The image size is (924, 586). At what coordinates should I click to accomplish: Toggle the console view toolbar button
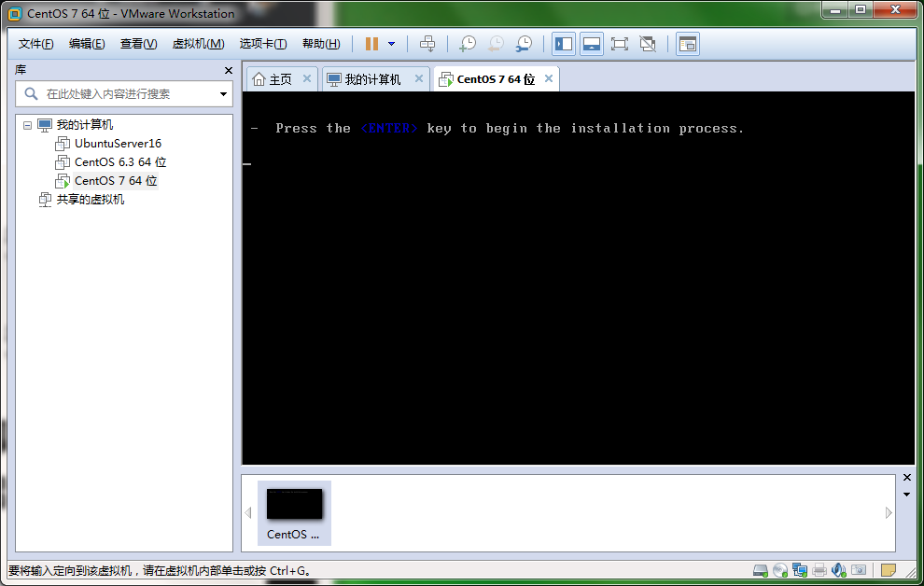pyautogui.click(x=688, y=44)
